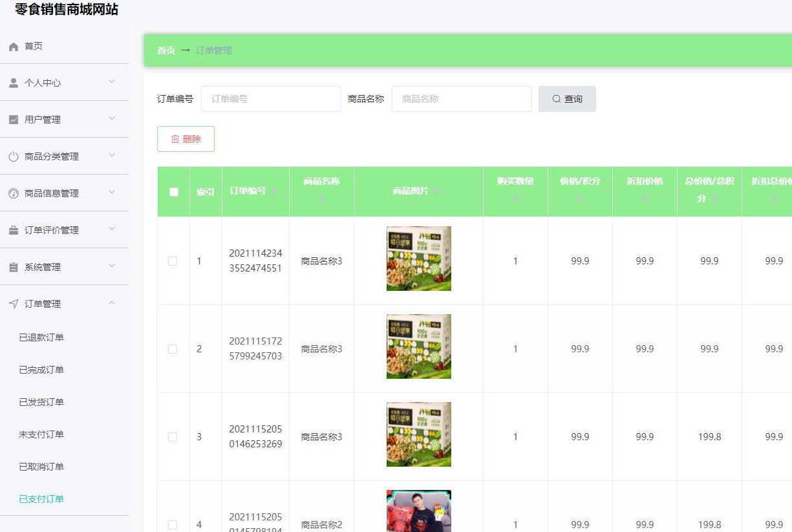Check the checkbox for row 1

(173, 261)
